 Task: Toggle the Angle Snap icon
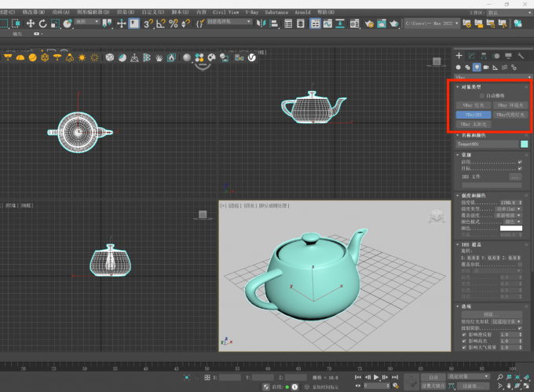tap(161, 24)
